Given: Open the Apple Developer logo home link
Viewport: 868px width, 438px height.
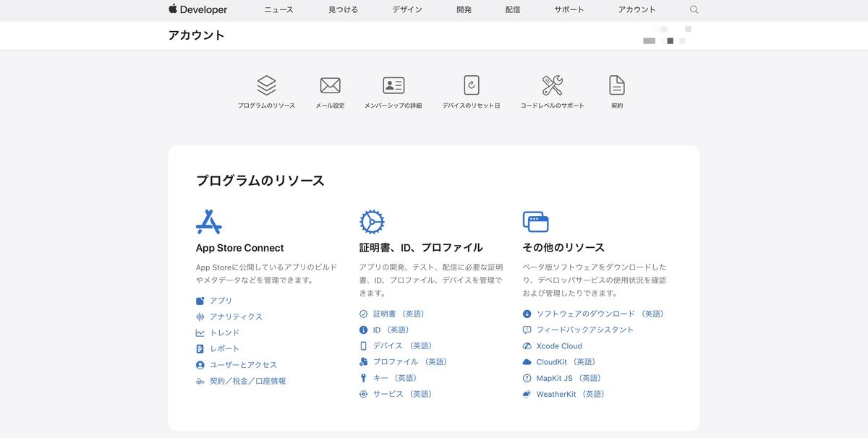Looking at the screenshot, I should [197, 9].
